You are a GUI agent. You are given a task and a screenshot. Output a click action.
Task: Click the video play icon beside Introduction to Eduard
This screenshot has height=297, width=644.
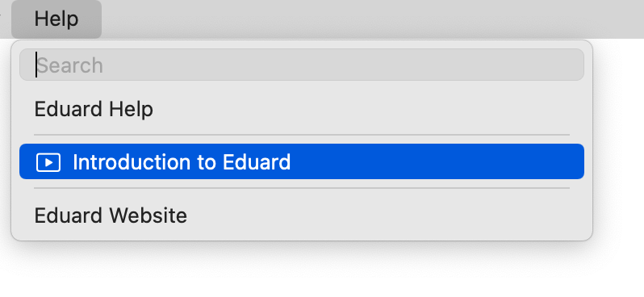tap(48, 162)
